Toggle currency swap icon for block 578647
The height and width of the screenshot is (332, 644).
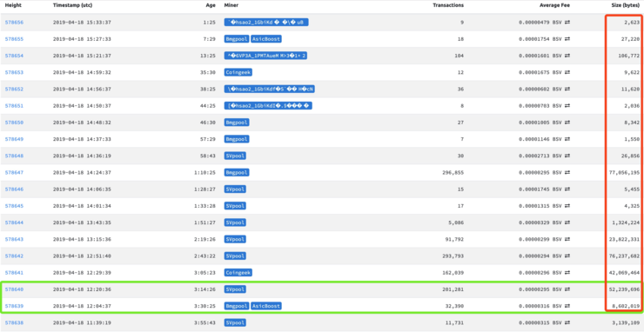pyautogui.click(x=567, y=172)
